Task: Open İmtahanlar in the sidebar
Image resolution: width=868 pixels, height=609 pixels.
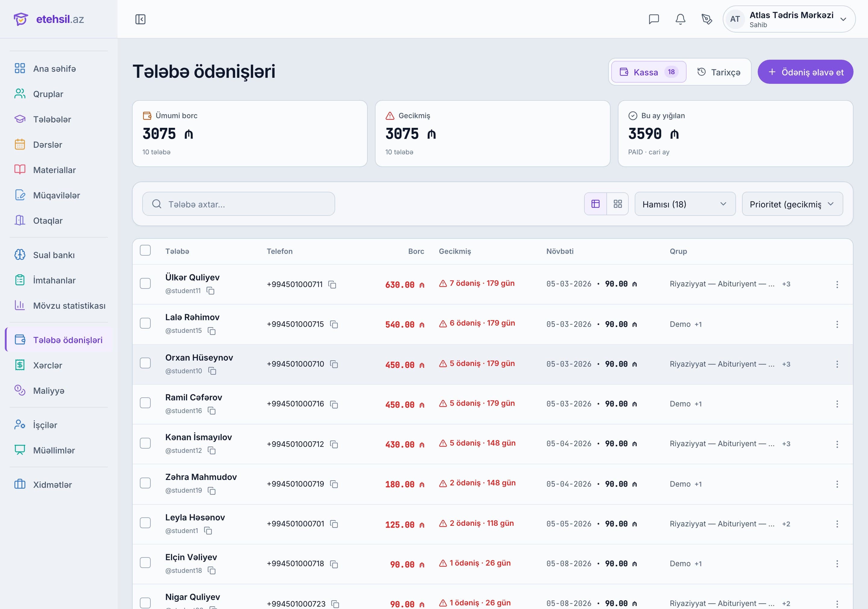Action: point(59,281)
